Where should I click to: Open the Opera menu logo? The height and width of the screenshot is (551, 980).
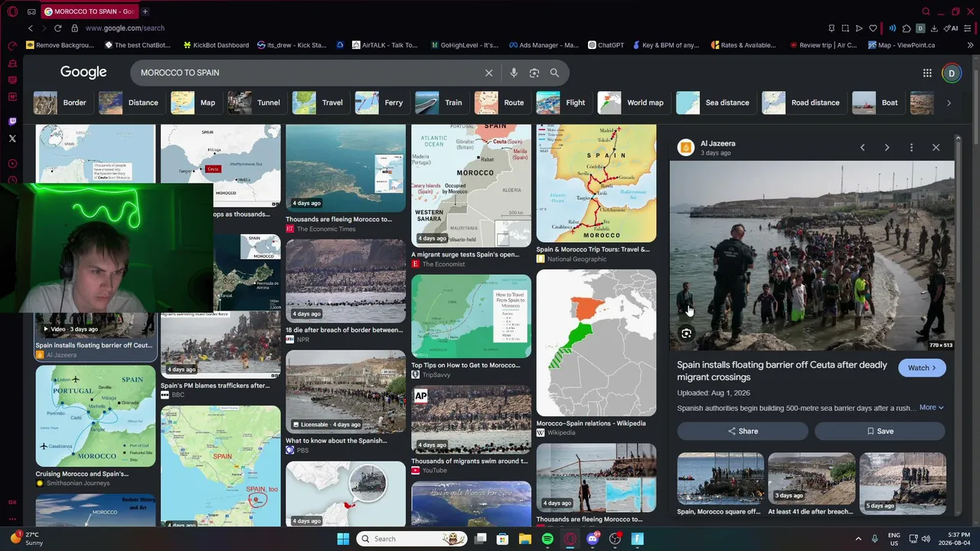pyautogui.click(x=12, y=11)
